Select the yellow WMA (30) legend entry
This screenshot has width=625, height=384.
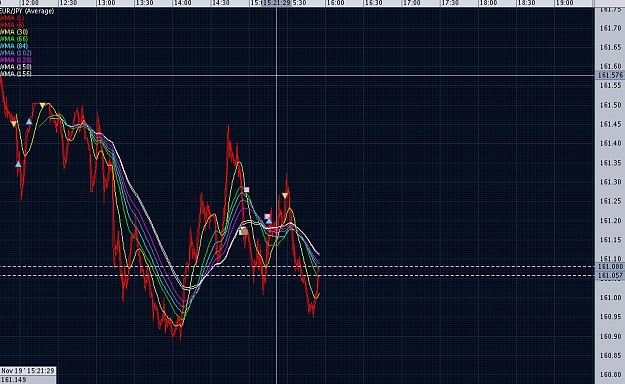(14, 32)
